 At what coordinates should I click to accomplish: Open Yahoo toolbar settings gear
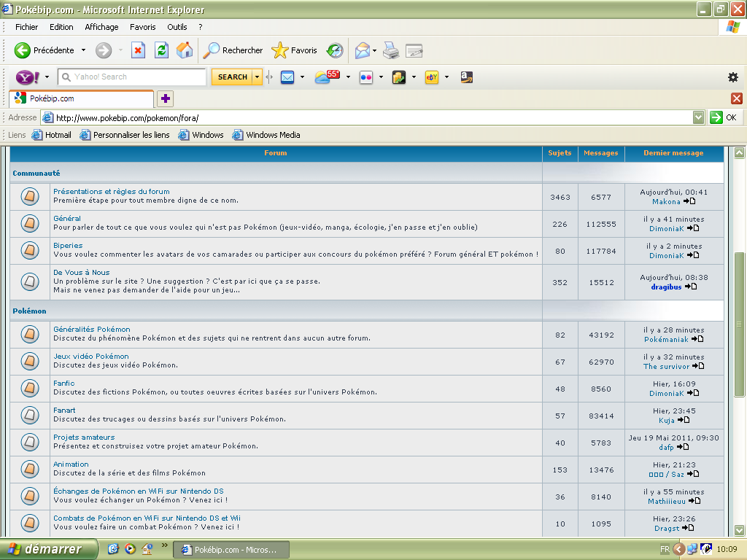[733, 77]
